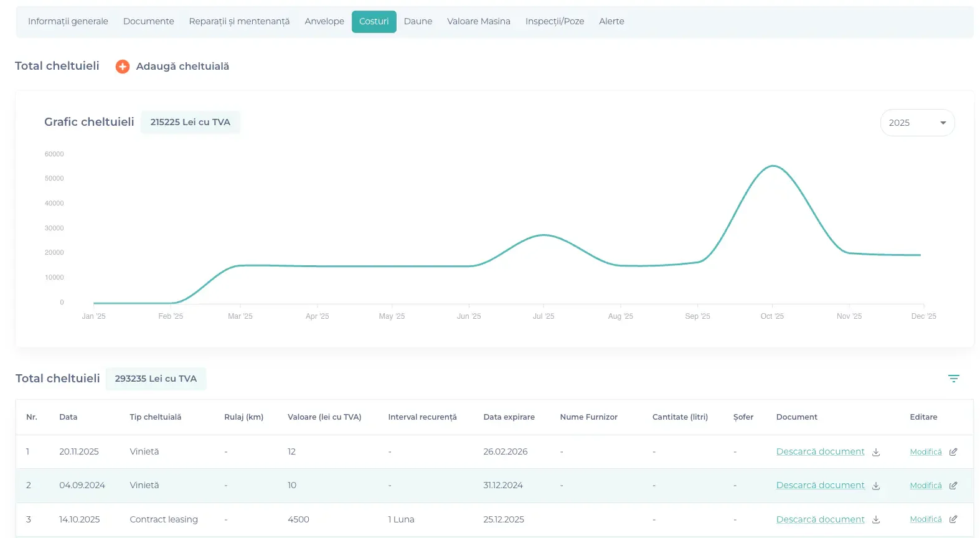Switch to the Documente tab
The width and height of the screenshot is (980, 538).
148,21
